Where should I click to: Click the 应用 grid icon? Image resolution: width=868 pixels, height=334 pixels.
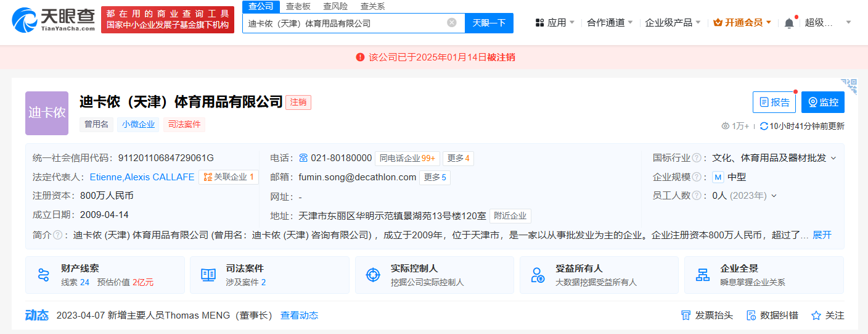540,23
